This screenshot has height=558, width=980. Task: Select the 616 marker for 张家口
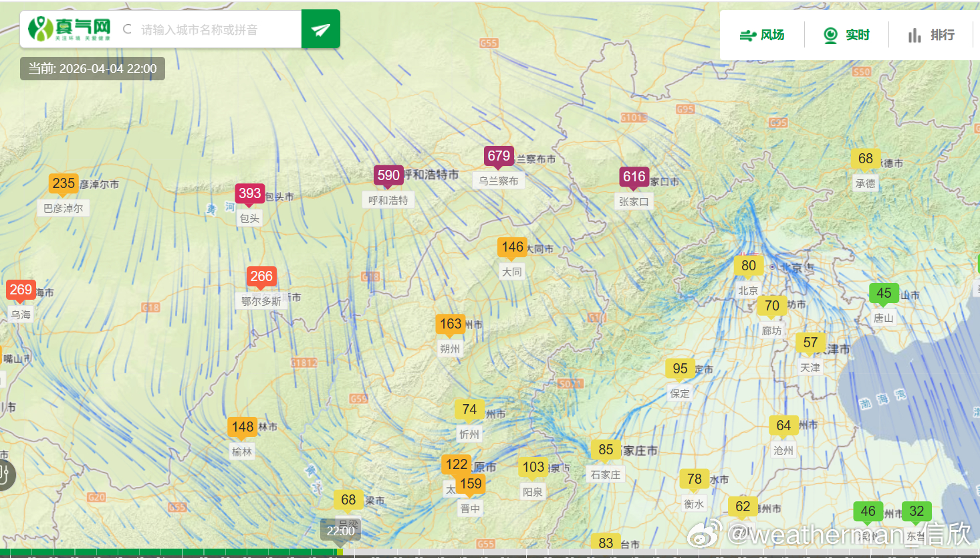point(634,177)
